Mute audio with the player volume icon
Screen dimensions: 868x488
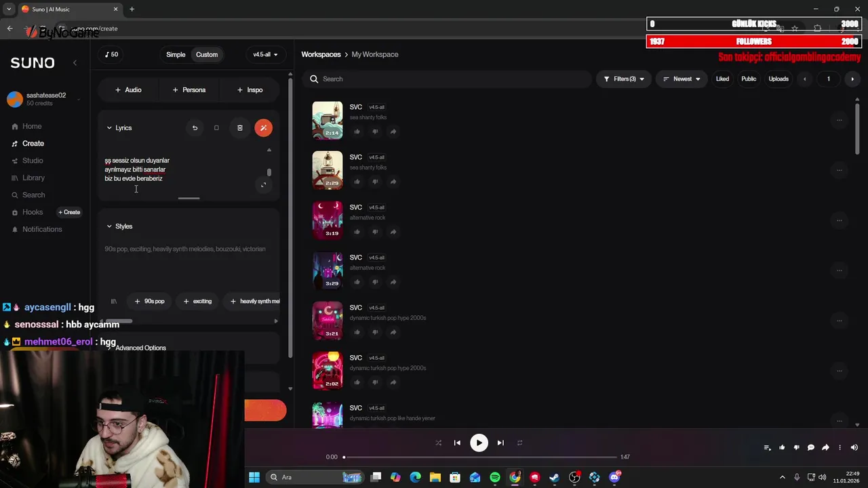pyautogui.click(x=854, y=447)
